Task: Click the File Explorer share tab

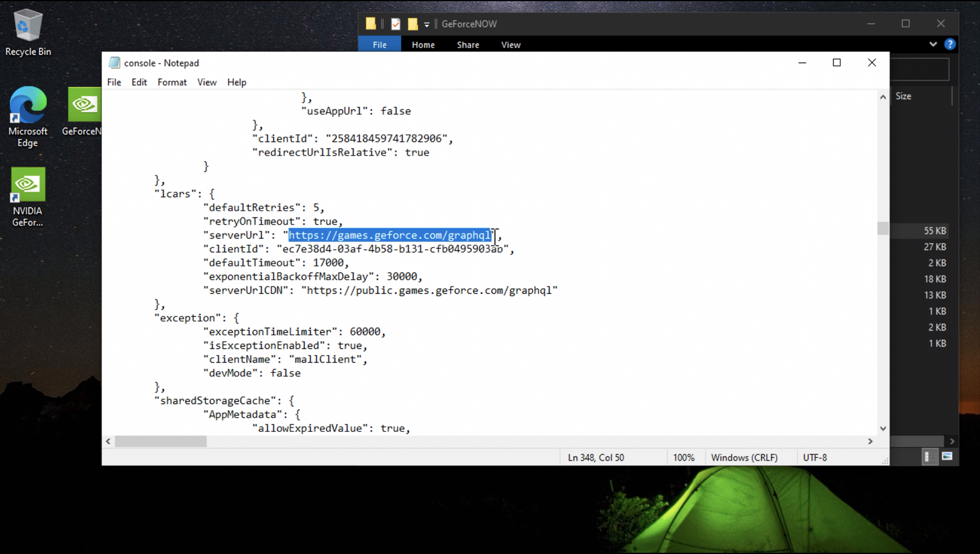Action: (468, 44)
